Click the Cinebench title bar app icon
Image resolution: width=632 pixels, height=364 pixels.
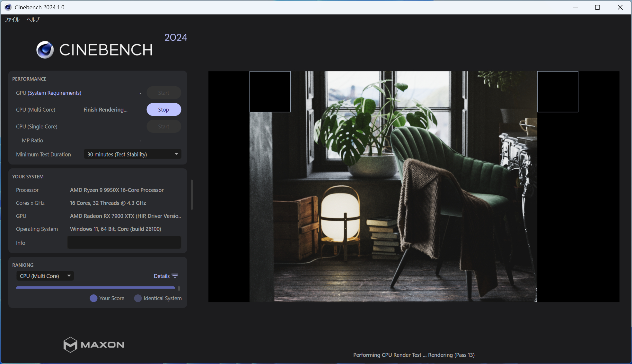(8, 7)
